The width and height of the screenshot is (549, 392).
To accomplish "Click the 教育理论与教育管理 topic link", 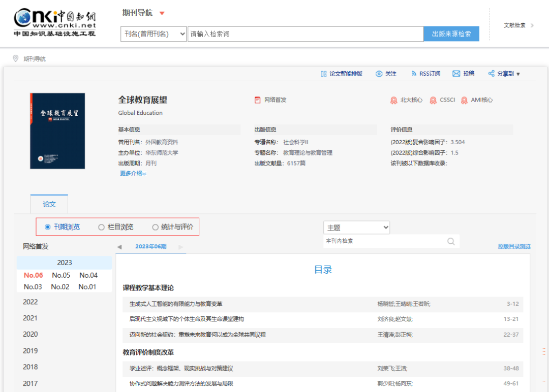I will 308,153.
